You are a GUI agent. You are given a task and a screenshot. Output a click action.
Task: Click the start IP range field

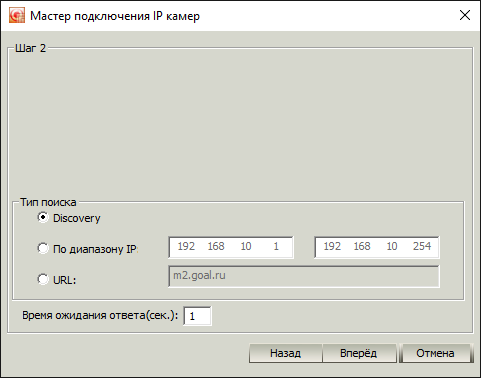tap(231, 247)
